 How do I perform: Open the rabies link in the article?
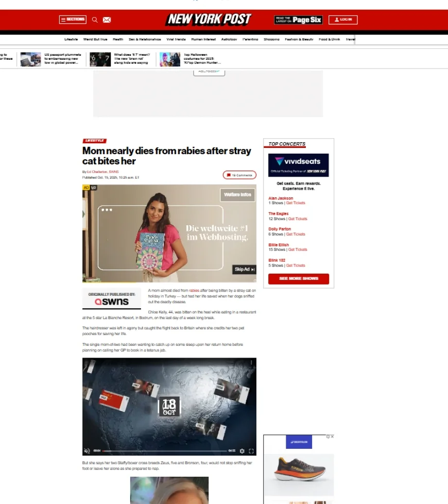pos(194,291)
